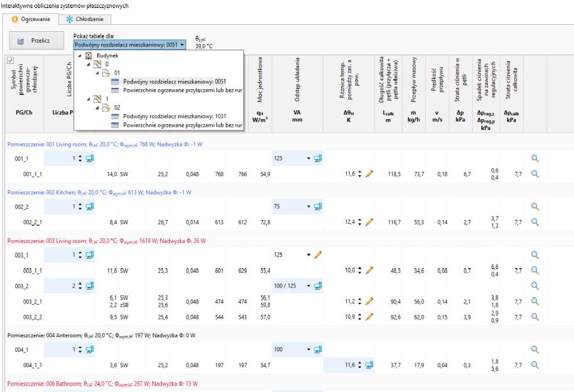Select first 'Powierzchnie ogrzewane przyłączami' tree entry

pos(182,90)
